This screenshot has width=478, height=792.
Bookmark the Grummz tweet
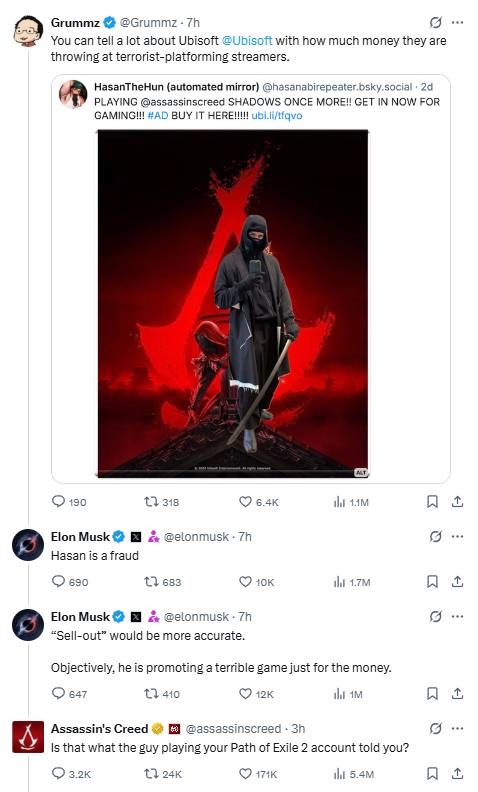[x=433, y=502]
